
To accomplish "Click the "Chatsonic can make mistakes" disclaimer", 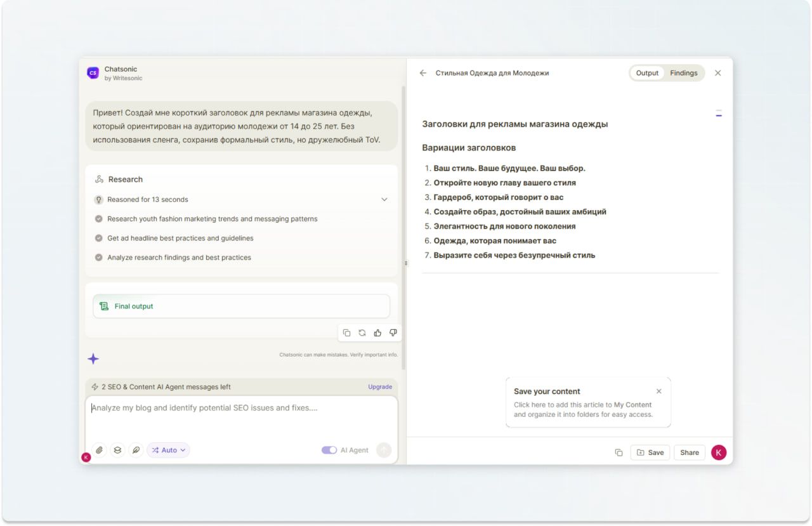I will [x=339, y=355].
